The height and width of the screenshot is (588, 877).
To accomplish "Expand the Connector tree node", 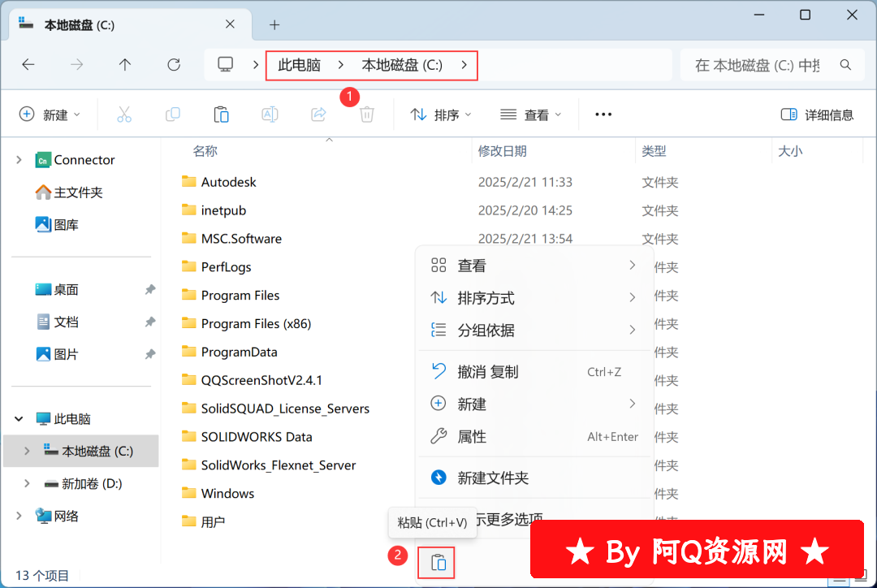I will [x=19, y=160].
